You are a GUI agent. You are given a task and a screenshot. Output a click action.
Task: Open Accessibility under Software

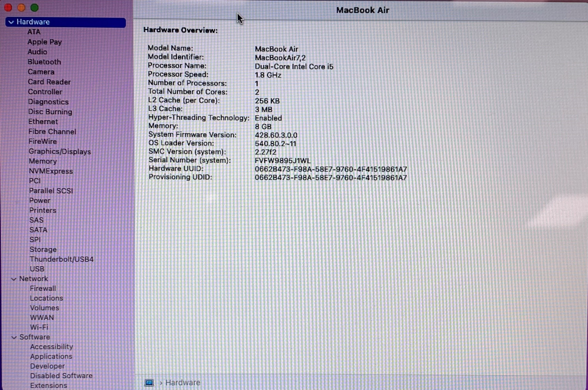coord(51,347)
